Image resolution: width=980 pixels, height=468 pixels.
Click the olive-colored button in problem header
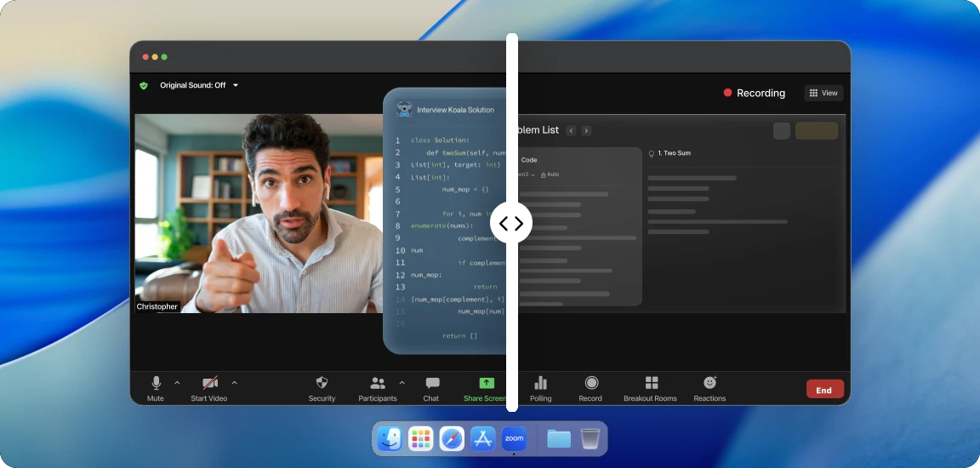pos(817,130)
